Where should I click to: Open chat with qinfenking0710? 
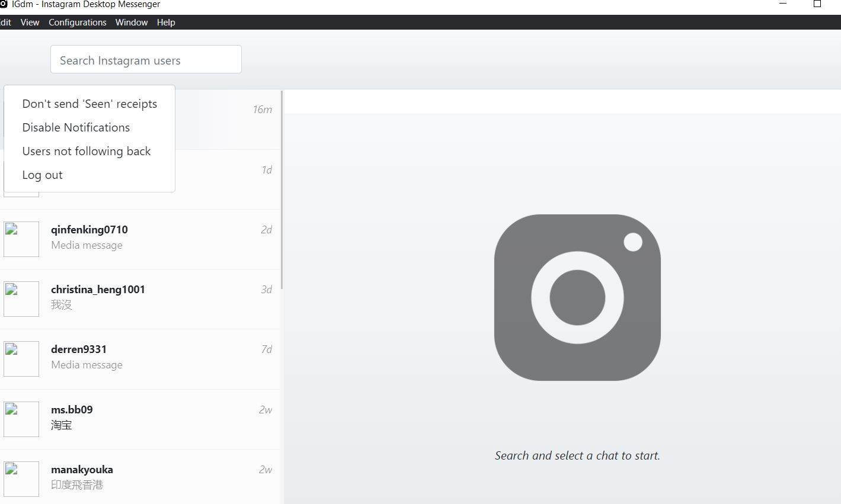click(140, 239)
